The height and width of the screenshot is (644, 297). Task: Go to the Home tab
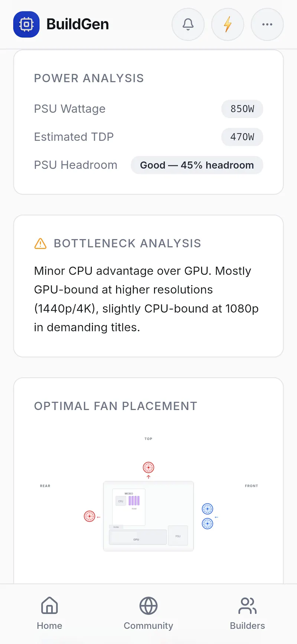click(x=49, y=614)
